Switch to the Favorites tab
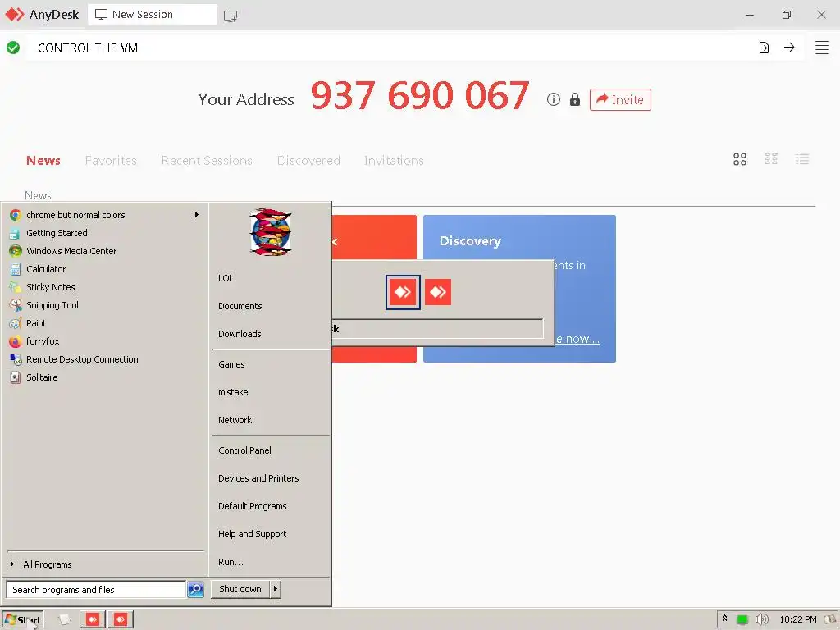This screenshot has width=840, height=630. (x=111, y=160)
